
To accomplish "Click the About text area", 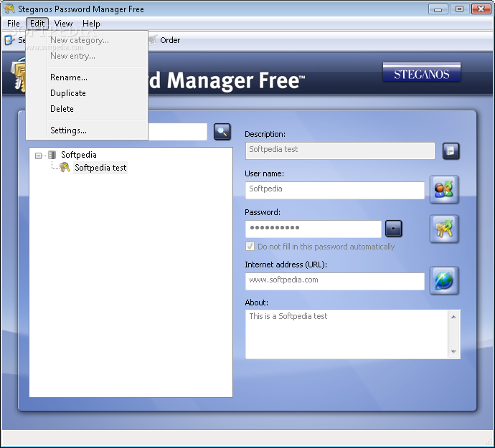I will point(346,334).
